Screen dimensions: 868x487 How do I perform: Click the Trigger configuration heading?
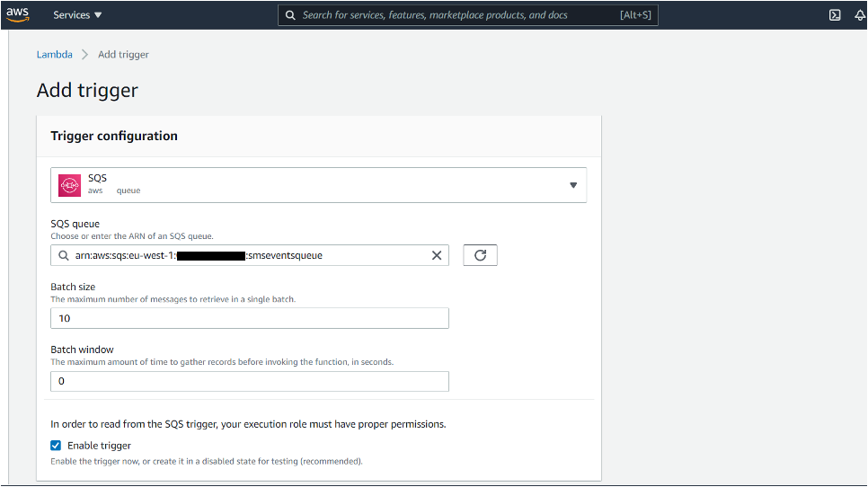tap(114, 137)
